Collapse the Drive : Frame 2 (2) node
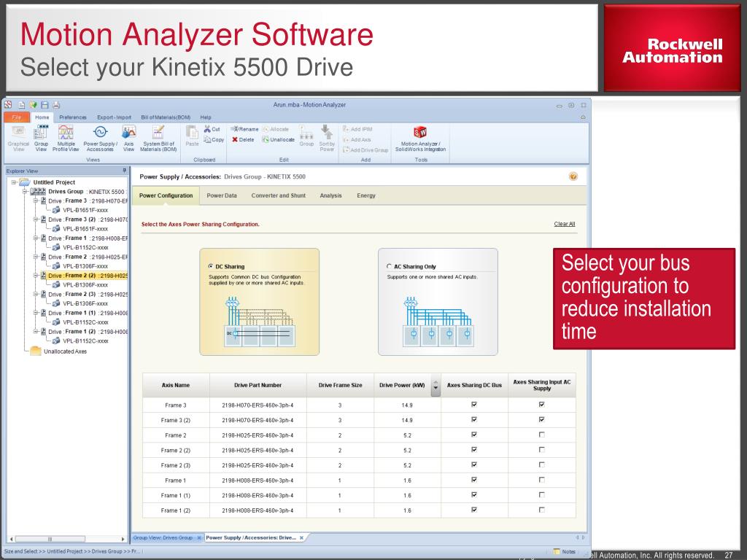Image resolution: width=747 pixels, height=560 pixels. point(36,275)
